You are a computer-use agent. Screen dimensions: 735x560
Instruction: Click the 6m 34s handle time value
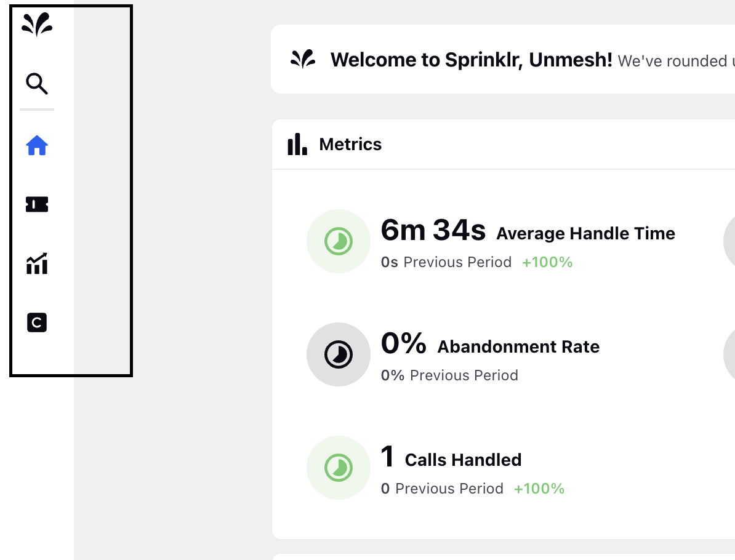(x=433, y=230)
